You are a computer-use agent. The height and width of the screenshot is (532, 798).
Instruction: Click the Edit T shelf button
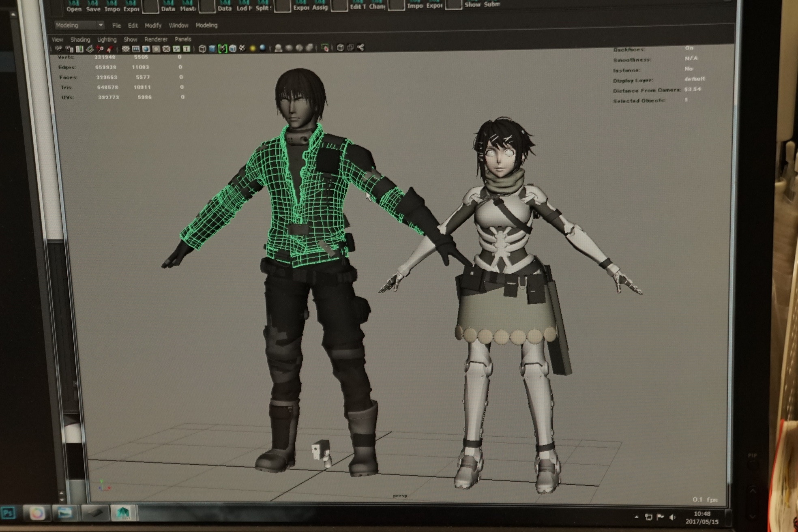click(x=358, y=5)
